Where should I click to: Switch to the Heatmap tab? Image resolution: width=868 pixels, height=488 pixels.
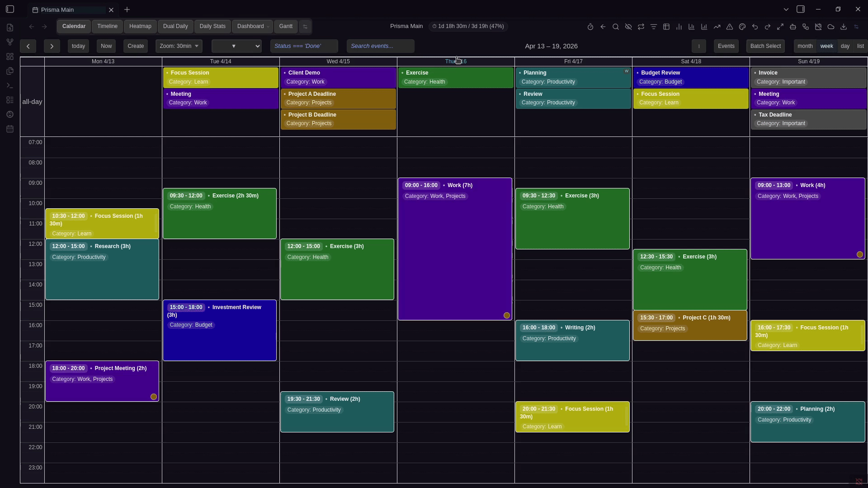[140, 26]
